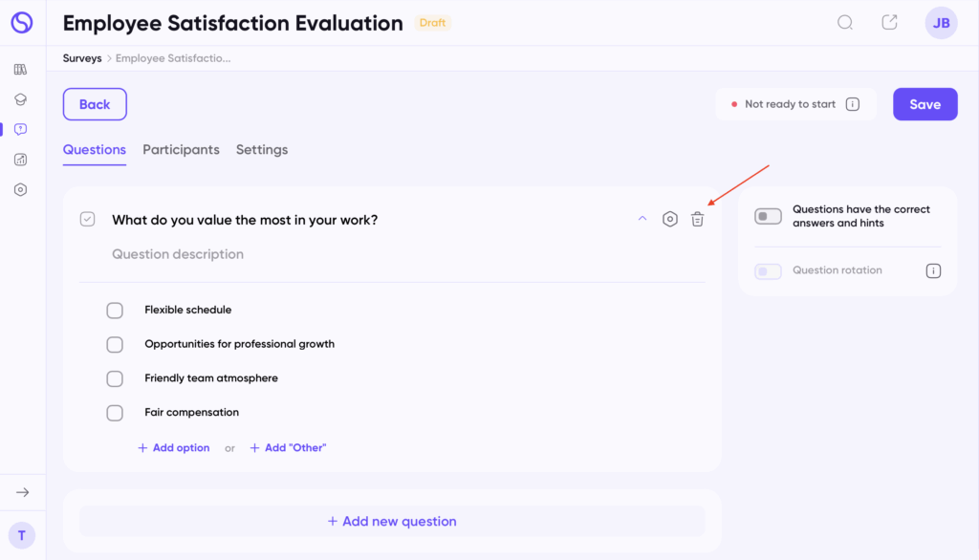Switch to the Participants tab
Image resolution: width=979 pixels, height=560 pixels.
[x=181, y=150]
